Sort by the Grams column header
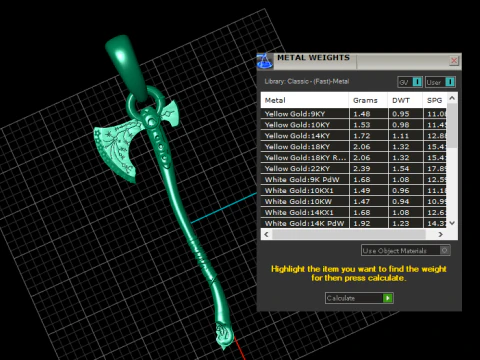This screenshot has width=480, height=360. point(368,100)
